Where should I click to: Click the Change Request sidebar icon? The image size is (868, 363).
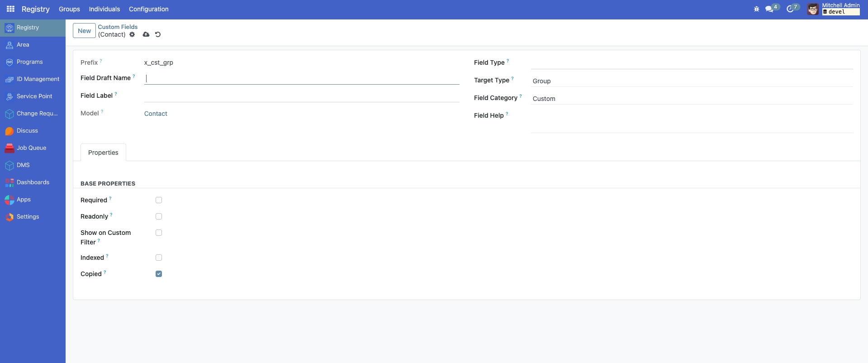tap(9, 114)
